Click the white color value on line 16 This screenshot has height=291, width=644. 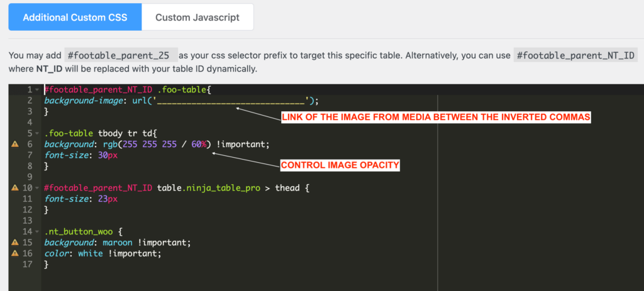90,253
